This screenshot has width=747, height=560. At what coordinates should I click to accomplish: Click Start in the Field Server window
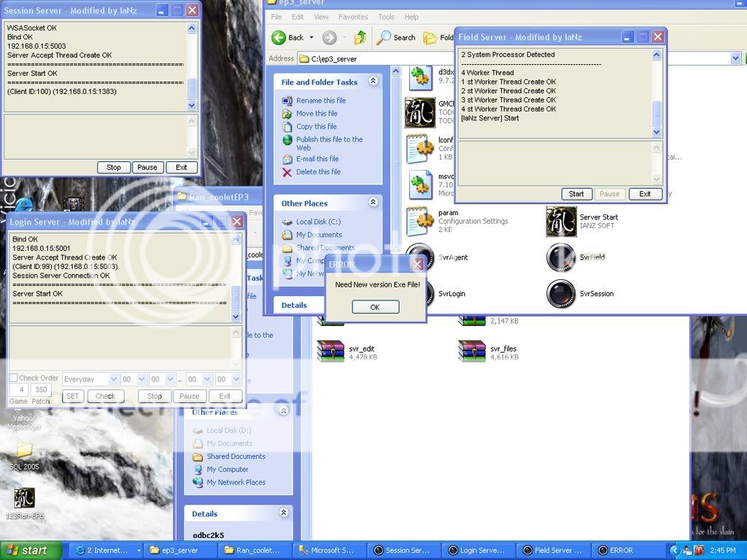pyautogui.click(x=576, y=194)
